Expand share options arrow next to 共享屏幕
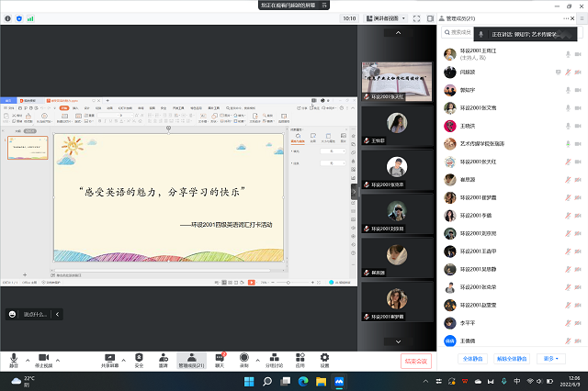This screenshot has height=391, width=588. point(124,361)
